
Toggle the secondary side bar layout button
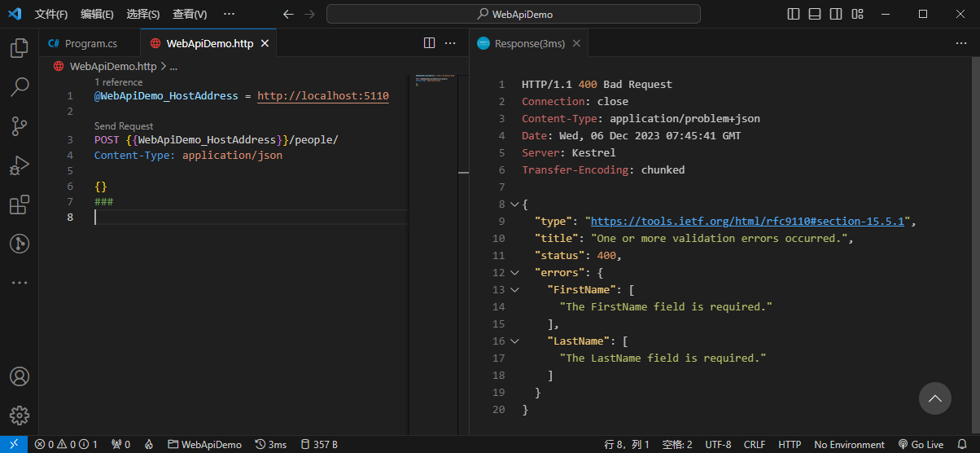point(836,14)
